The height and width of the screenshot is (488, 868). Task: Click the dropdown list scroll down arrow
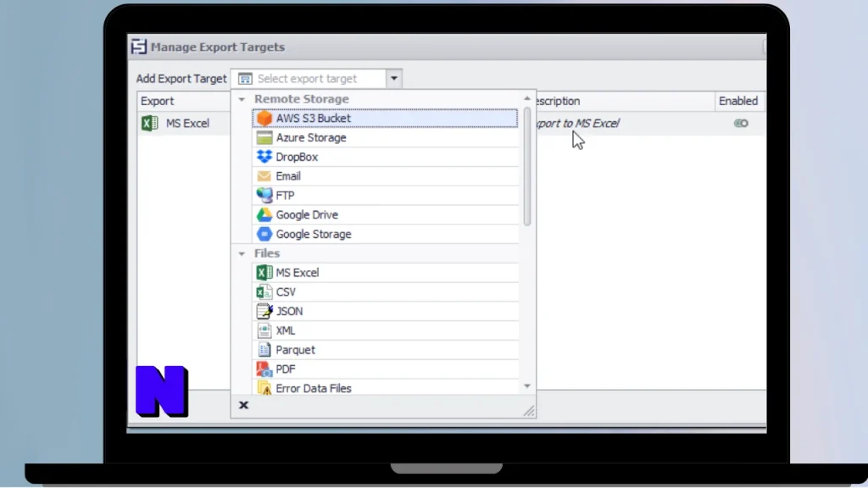click(x=527, y=385)
